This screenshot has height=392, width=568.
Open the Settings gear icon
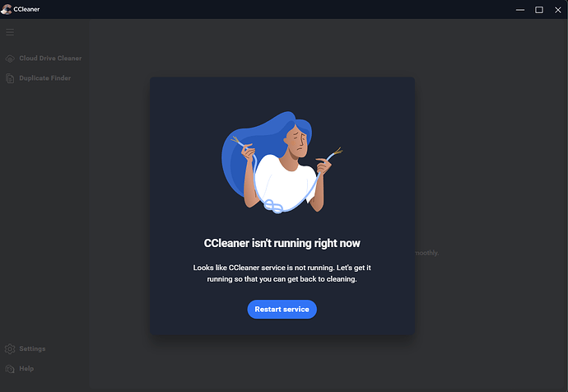pos(10,349)
